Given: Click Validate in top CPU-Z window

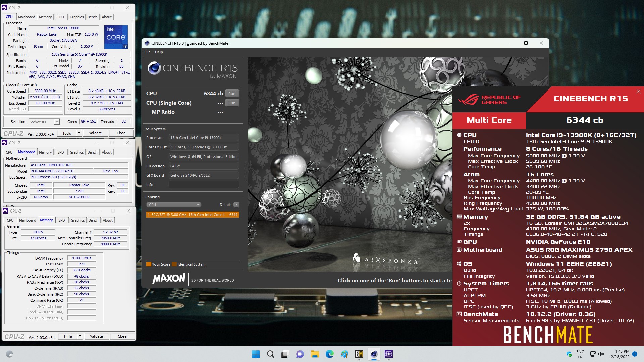Looking at the screenshot, I should point(95,133).
